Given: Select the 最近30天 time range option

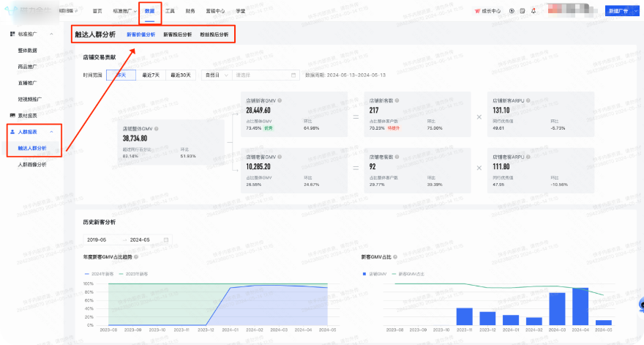Looking at the screenshot, I should pyautogui.click(x=181, y=75).
